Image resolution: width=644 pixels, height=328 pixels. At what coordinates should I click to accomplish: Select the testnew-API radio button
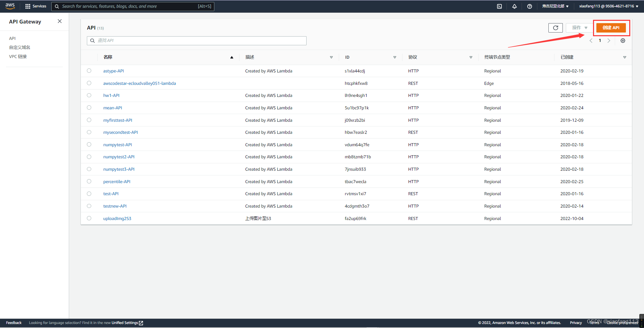(x=89, y=206)
